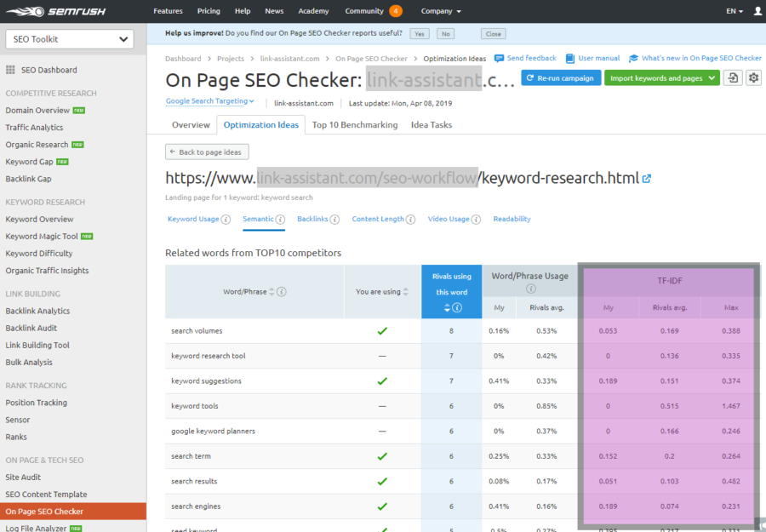The height and width of the screenshot is (532, 766).
Task: Close the feedback banner
Action: pyautogui.click(x=494, y=34)
